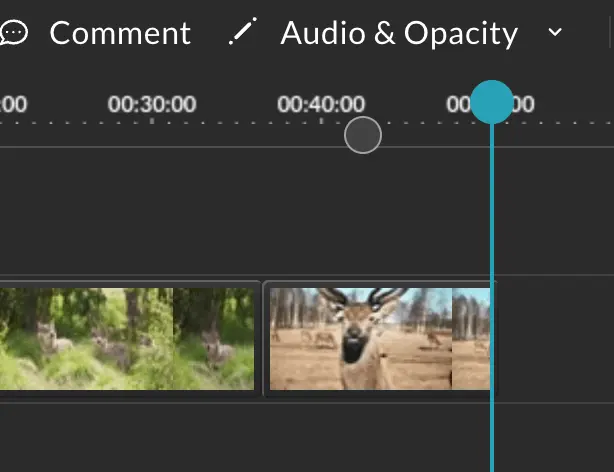Expand the Audio & Opacity dropdown chevron

click(555, 32)
